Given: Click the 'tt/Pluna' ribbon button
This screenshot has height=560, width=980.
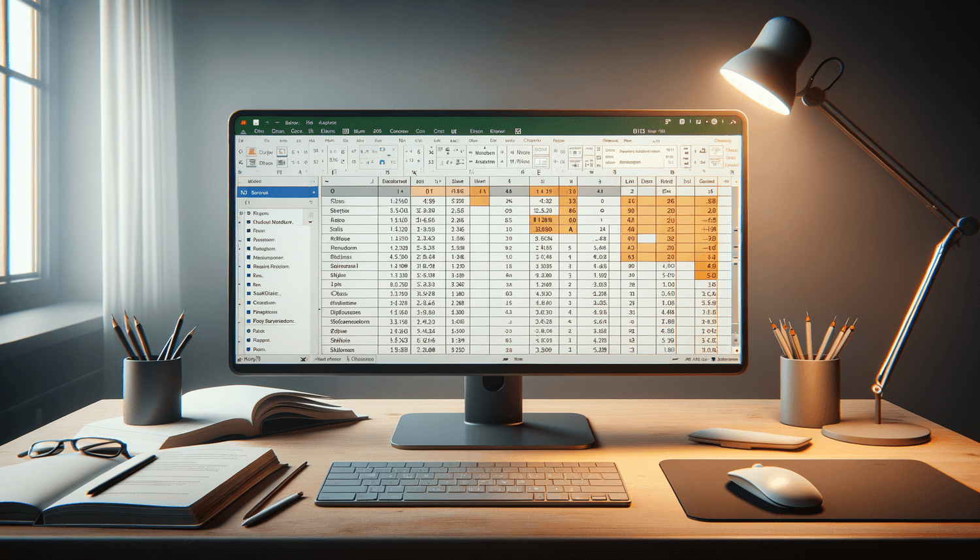Looking at the screenshot, I should pos(520,162).
